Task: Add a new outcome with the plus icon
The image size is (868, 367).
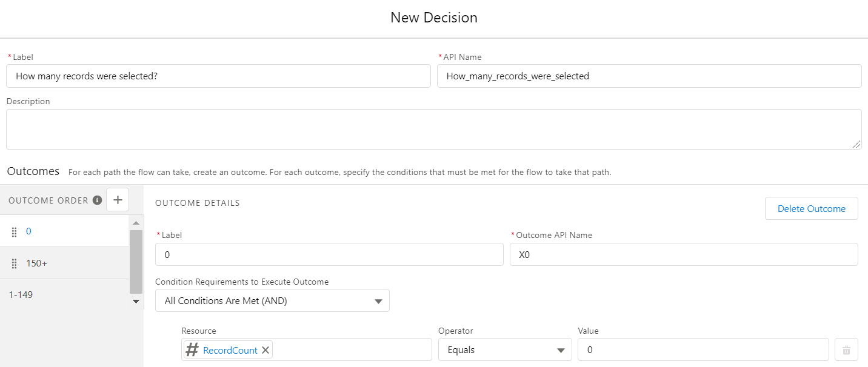Action: 118,199
